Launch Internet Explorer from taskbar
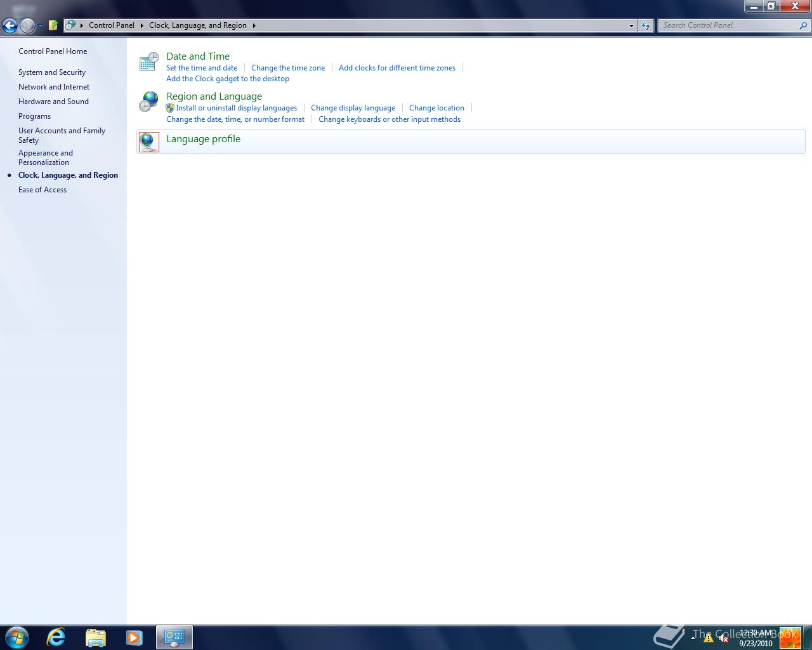Viewport: 812px width, 650px height. (x=56, y=637)
